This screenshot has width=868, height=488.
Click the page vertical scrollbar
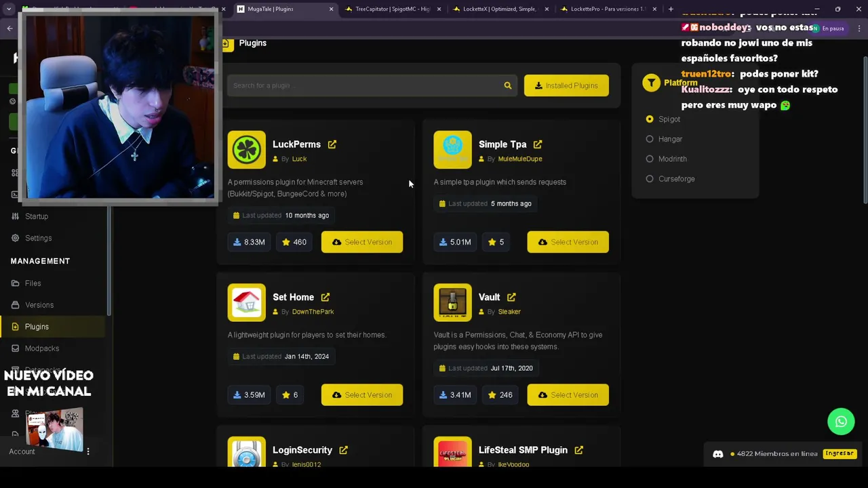point(865,129)
